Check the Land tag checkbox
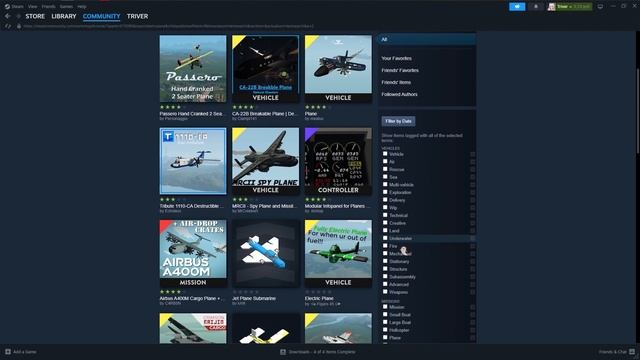 coord(385,231)
